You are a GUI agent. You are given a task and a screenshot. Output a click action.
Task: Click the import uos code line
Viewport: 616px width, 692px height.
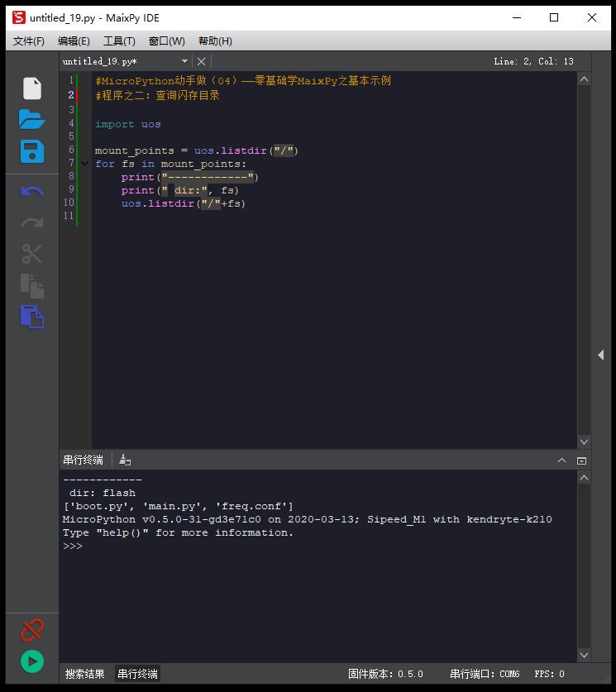128,125
